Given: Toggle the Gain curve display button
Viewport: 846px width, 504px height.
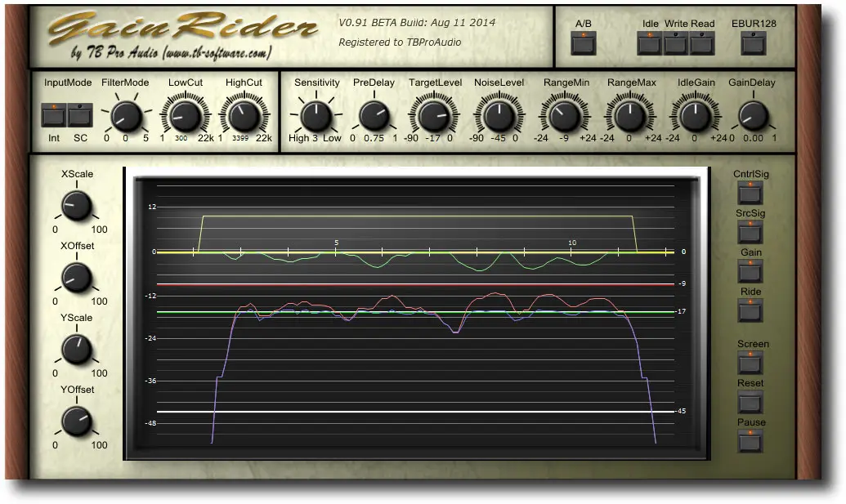Looking at the screenshot, I should [750, 272].
